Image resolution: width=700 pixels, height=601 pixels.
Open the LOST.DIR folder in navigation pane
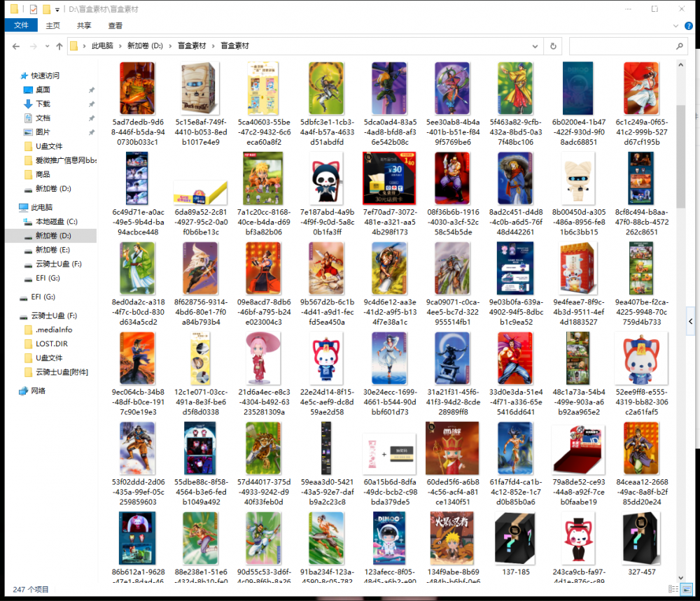click(x=52, y=344)
